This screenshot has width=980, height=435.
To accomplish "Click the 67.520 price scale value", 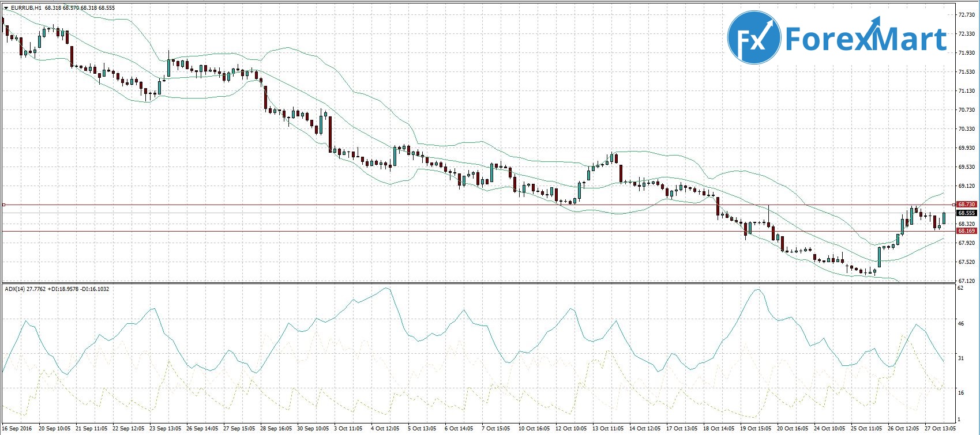I will point(966,262).
